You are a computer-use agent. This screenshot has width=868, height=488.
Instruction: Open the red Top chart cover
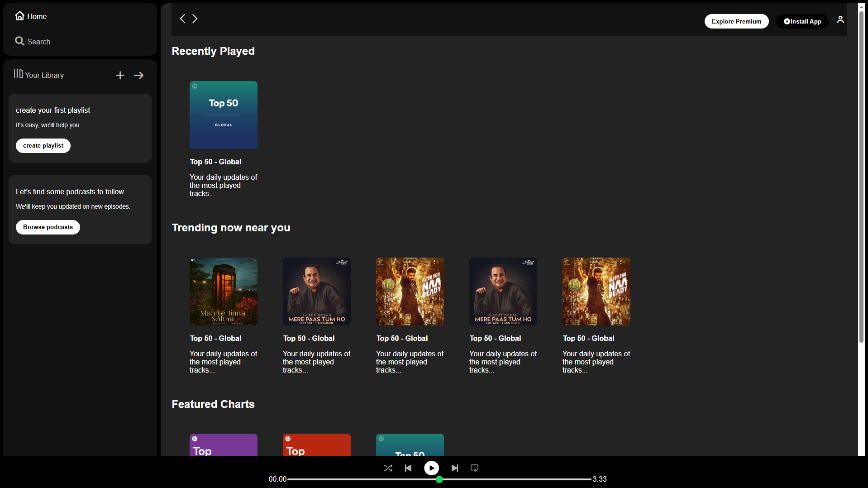click(317, 445)
